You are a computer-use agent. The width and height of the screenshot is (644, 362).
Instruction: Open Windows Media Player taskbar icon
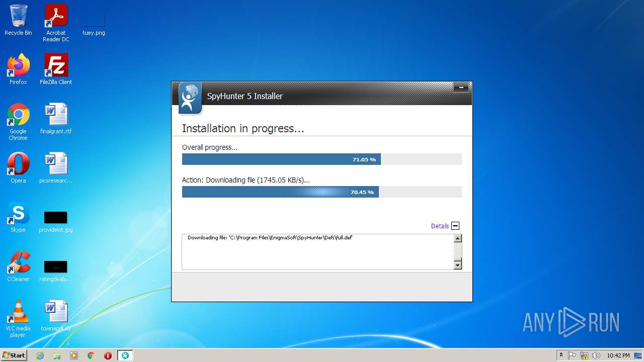click(74, 355)
